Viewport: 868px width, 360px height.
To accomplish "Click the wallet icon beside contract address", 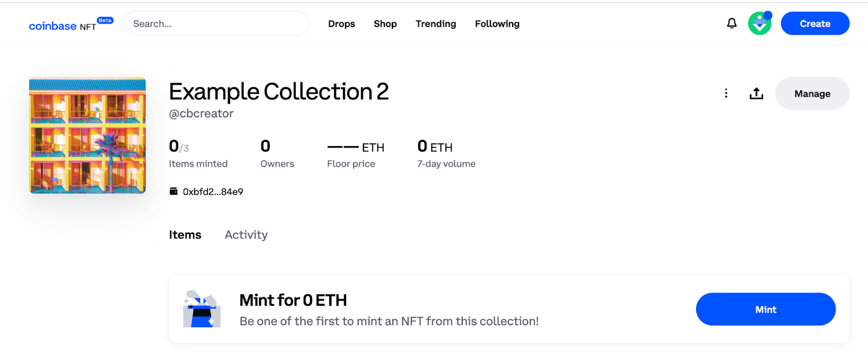I will [x=174, y=191].
